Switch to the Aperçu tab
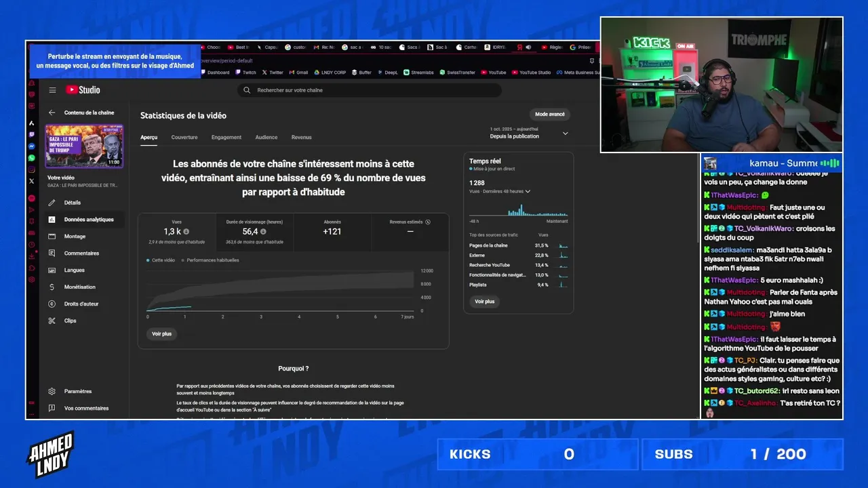The height and width of the screenshot is (488, 868). point(149,137)
